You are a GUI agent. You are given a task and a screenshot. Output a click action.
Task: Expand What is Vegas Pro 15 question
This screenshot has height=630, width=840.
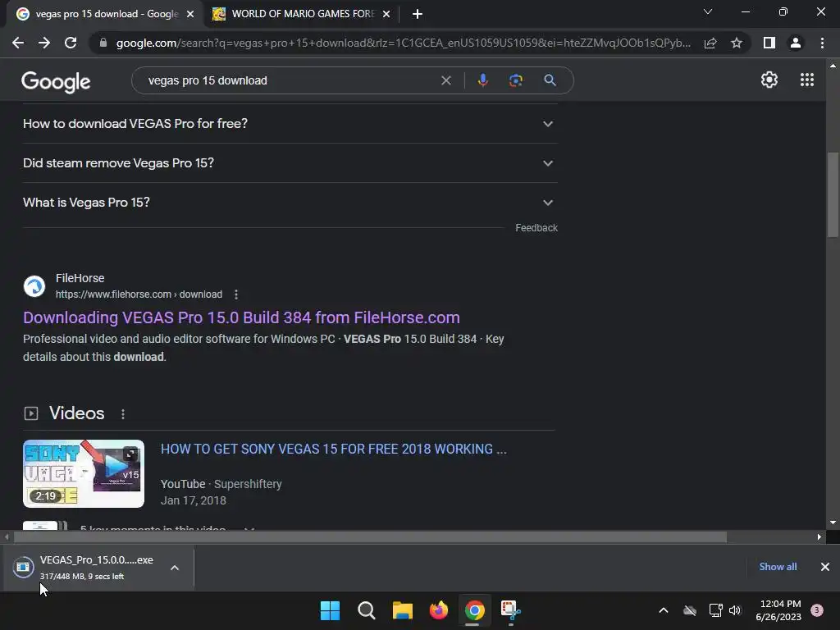290,203
